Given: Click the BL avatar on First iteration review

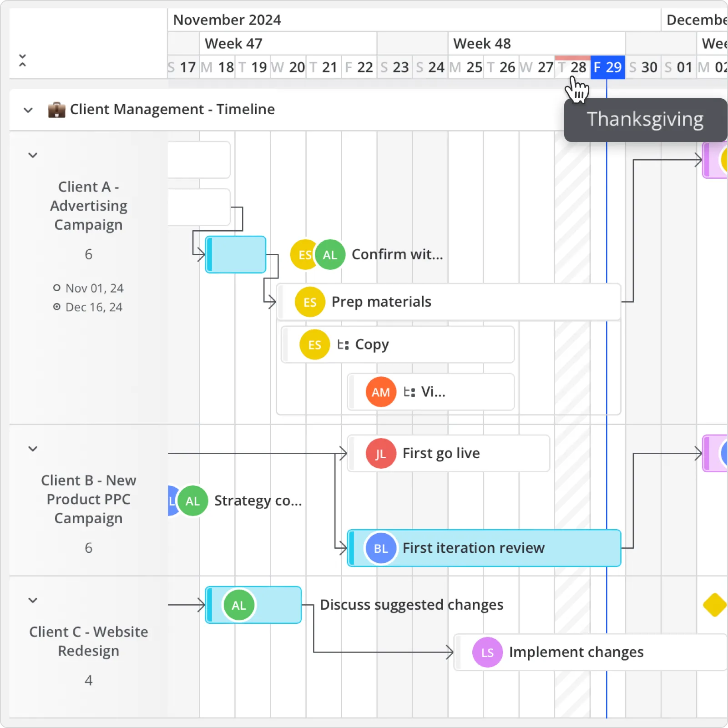Looking at the screenshot, I should pyautogui.click(x=380, y=548).
